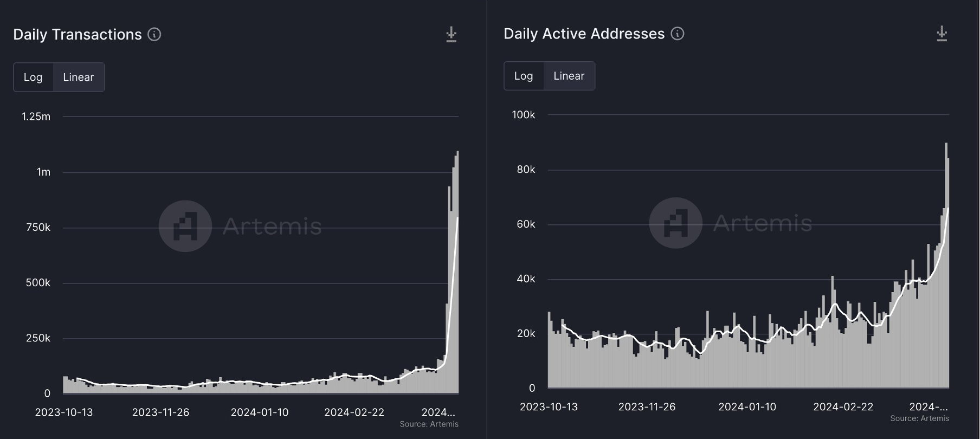Click the 250k y-axis label

pyautogui.click(x=38, y=338)
